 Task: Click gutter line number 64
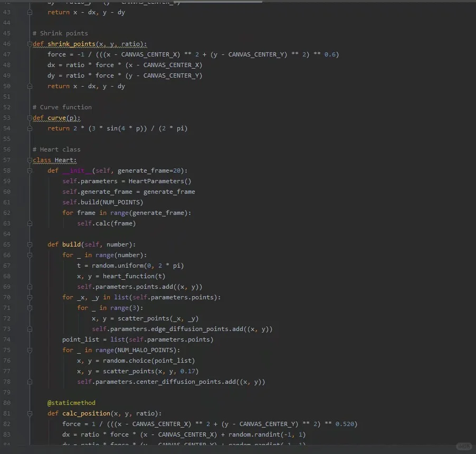click(x=7, y=234)
